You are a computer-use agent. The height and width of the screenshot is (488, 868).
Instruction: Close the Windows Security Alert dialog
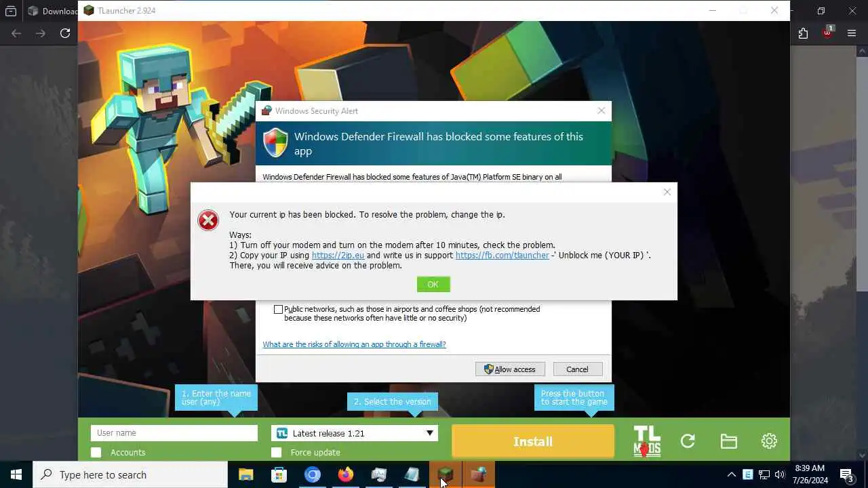coord(601,110)
